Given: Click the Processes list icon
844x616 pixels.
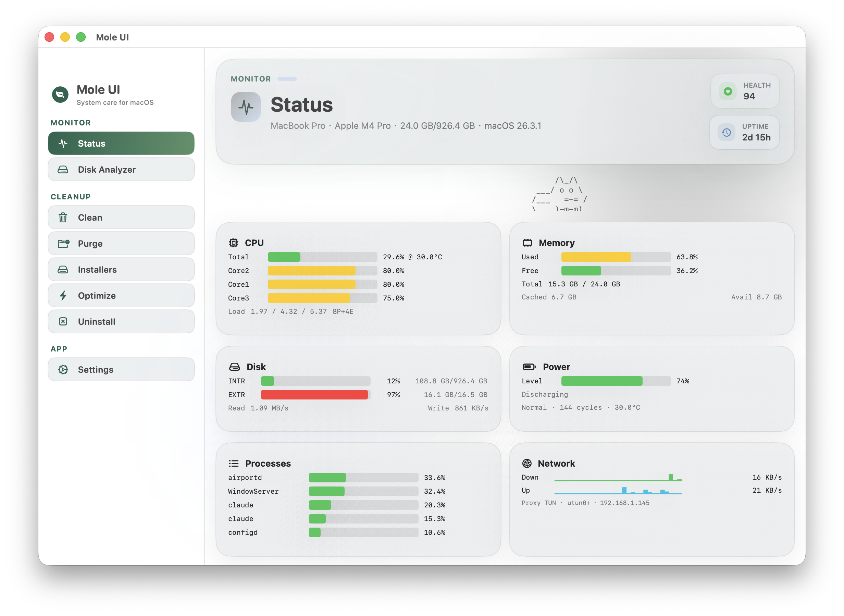Looking at the screenshot, I should pyautogui.click(x=234, y=464).
